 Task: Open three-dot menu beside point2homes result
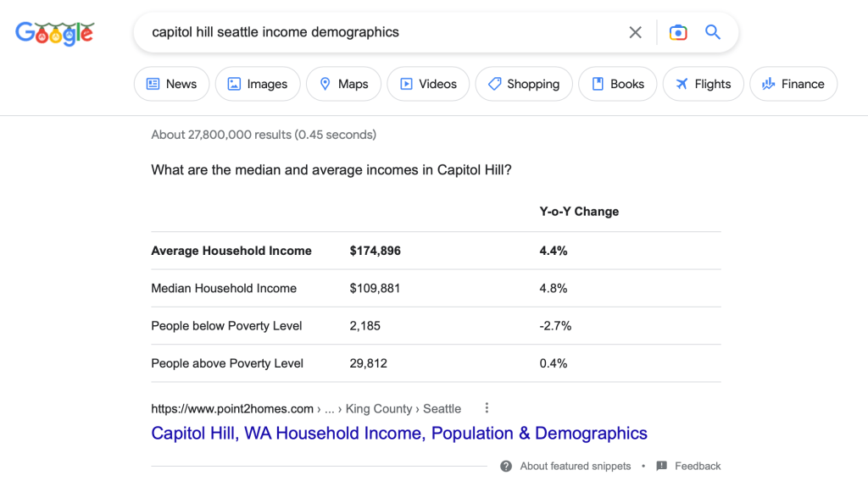point(487,408)
